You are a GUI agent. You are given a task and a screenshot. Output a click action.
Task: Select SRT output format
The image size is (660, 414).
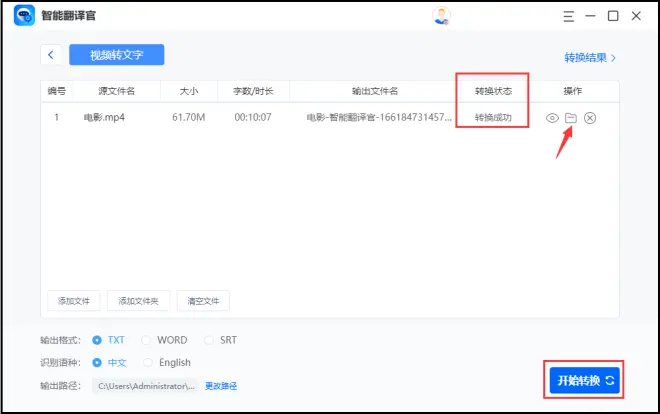coord(221,340)
